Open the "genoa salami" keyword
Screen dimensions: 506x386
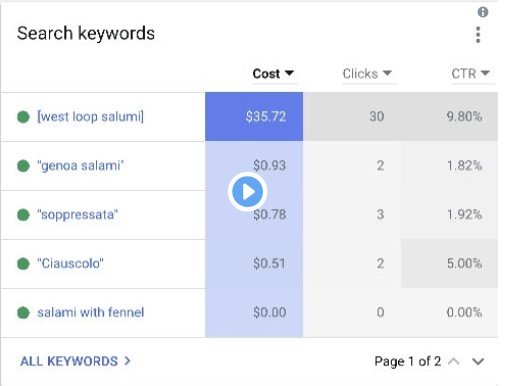(x=80, y=166)
